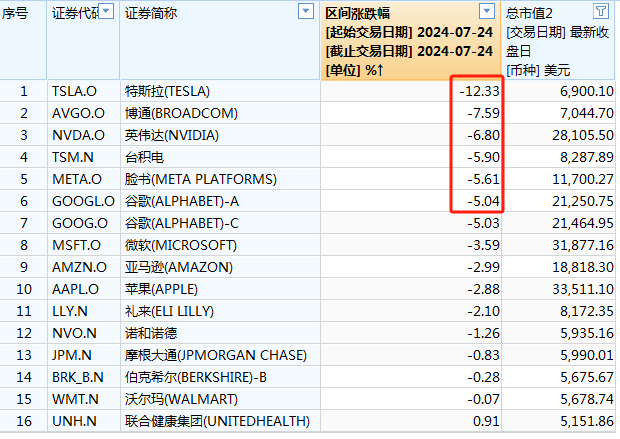Expand the 证券代码 column dropdown arrow
This screenshot has height=439, width=620.
[106, 11]
